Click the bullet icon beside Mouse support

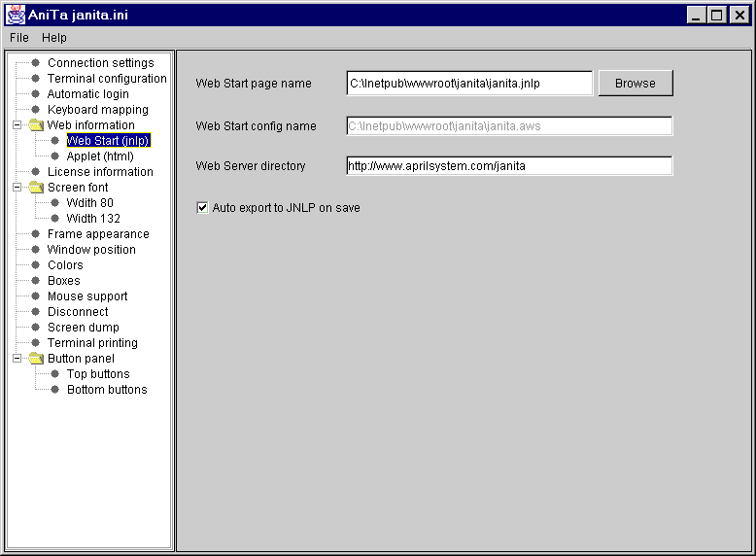(35, 296)
